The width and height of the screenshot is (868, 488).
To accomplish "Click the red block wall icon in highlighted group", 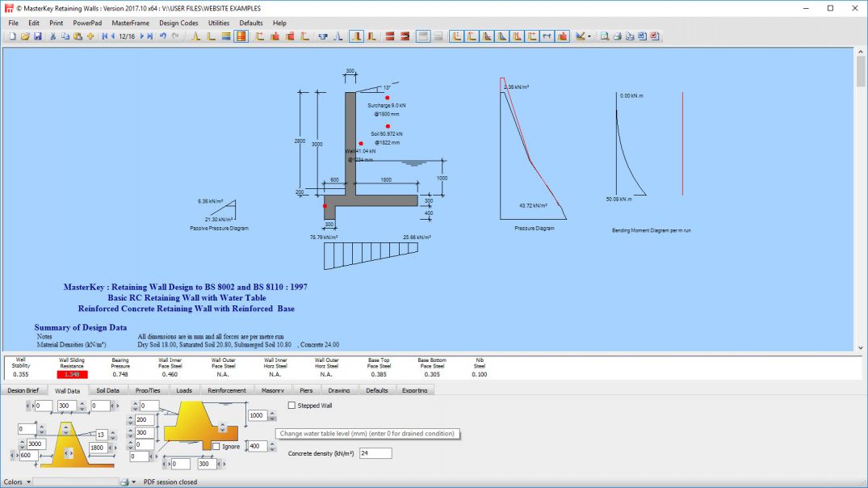I will coord(563,36).
